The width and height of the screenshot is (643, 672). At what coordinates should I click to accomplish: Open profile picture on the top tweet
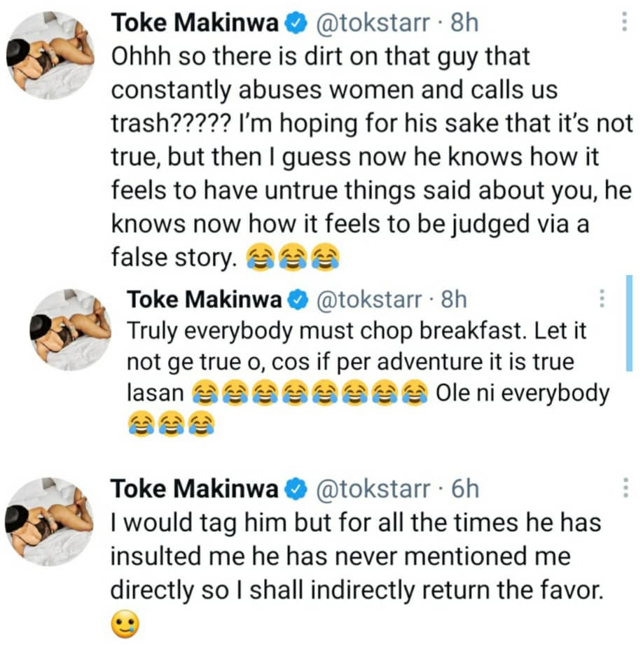click(51, 55)
